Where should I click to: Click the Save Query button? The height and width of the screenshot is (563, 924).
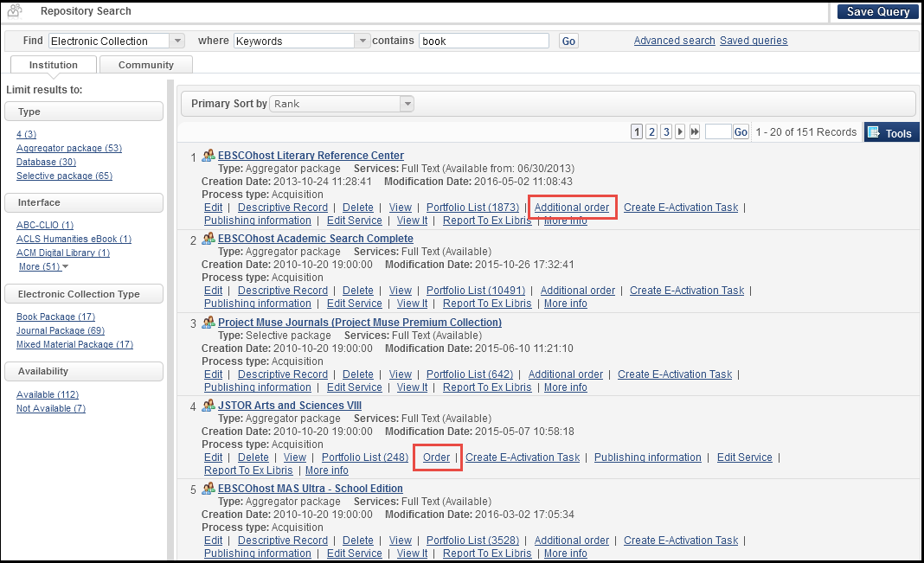(877, 11)
